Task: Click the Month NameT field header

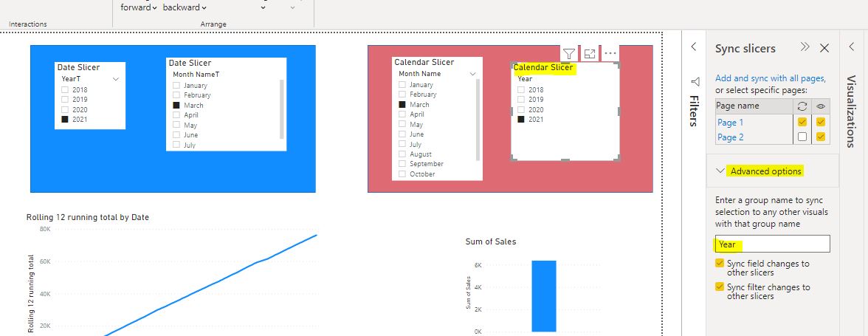Action: click(x=196, y=74)
